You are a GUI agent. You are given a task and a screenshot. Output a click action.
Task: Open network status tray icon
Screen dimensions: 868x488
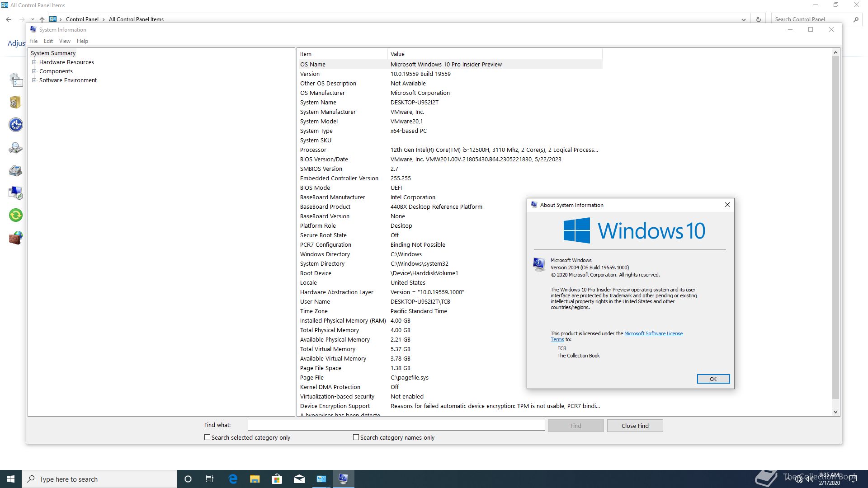[798, 479]
